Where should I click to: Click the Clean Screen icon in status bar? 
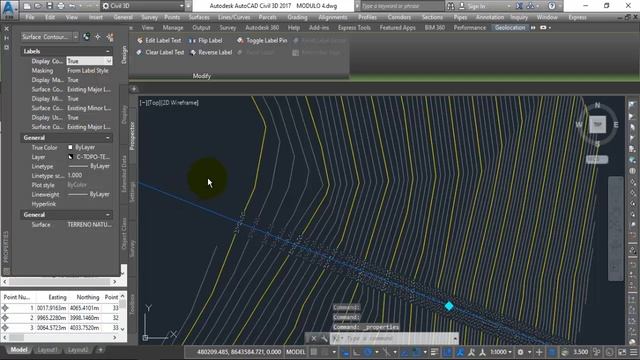click(622, 352)
